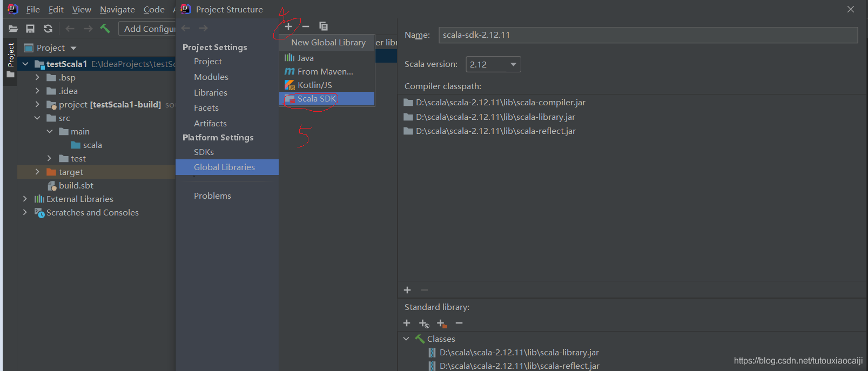Click add documentation URL plus-globe icon

424,323
